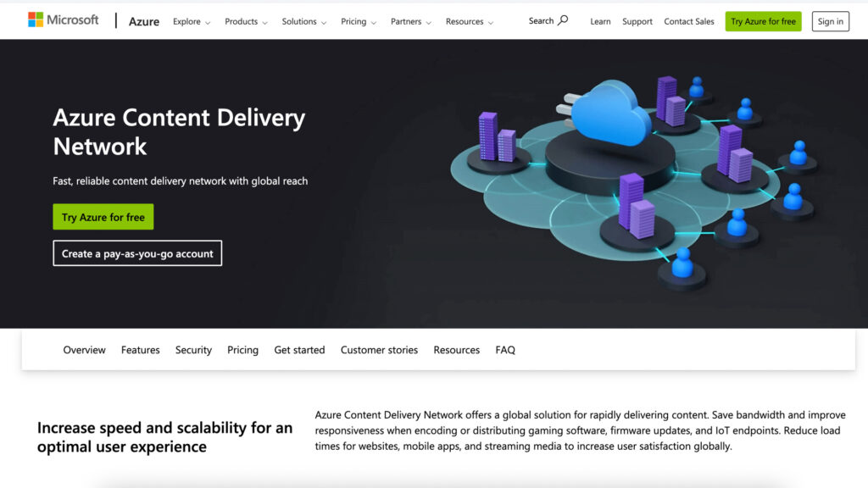Click the Sign in button
The width and height of the screenshot is (868, 488).
coord(831,21)
